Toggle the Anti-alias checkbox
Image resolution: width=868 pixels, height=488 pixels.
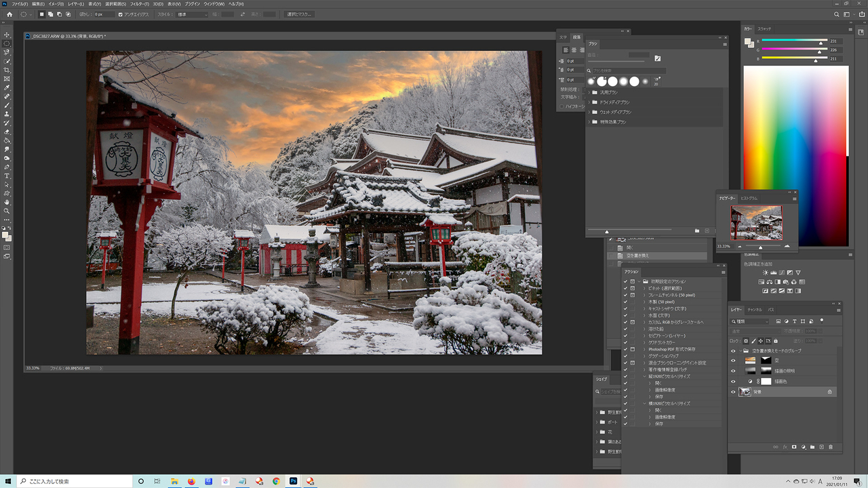tap(121, 14)
